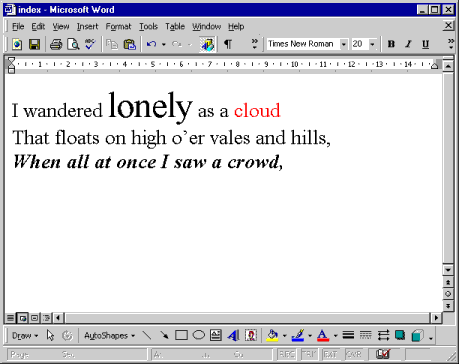This screenshot has height=364, width=459.
Task: Click the Paste clipboard icon
Action: click(x=130, y=44)
